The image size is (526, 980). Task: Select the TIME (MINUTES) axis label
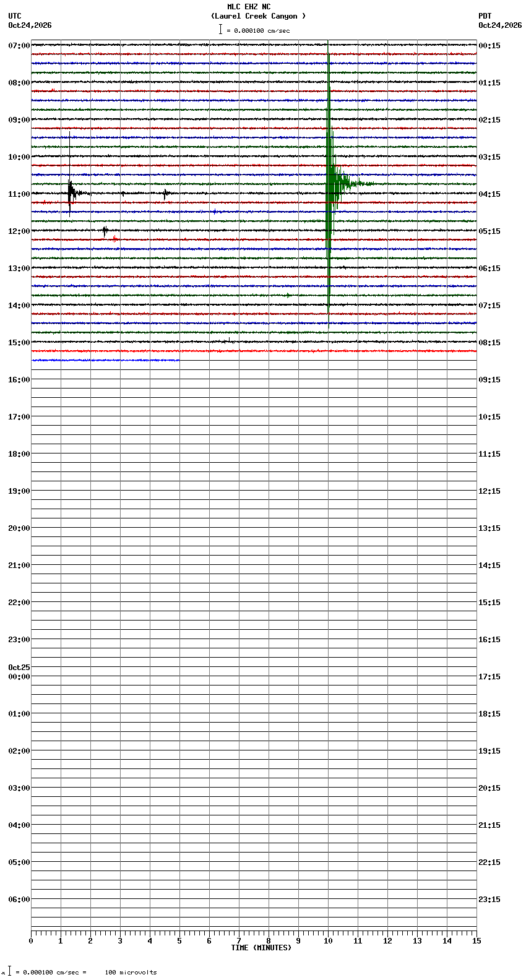(x=261, y=948)
